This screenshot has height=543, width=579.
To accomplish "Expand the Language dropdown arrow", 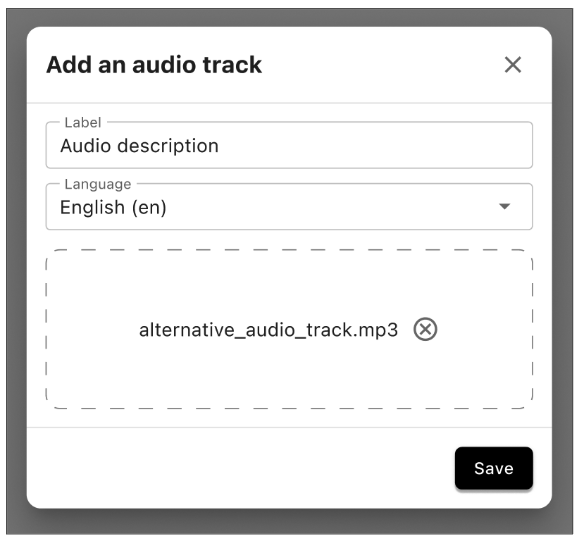I will pos(504,206).
